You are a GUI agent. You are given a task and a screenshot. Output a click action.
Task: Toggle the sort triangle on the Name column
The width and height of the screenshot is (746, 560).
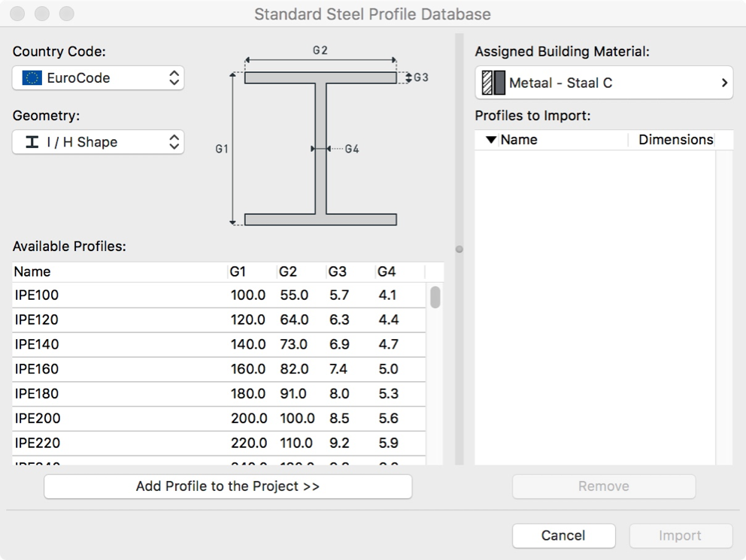pos(491,140)
